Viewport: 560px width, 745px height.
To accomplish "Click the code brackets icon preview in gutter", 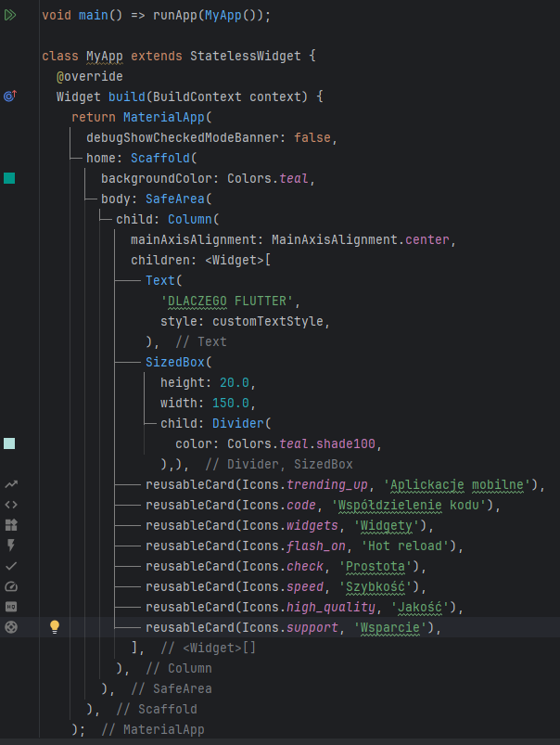I will tap(10, 505).
